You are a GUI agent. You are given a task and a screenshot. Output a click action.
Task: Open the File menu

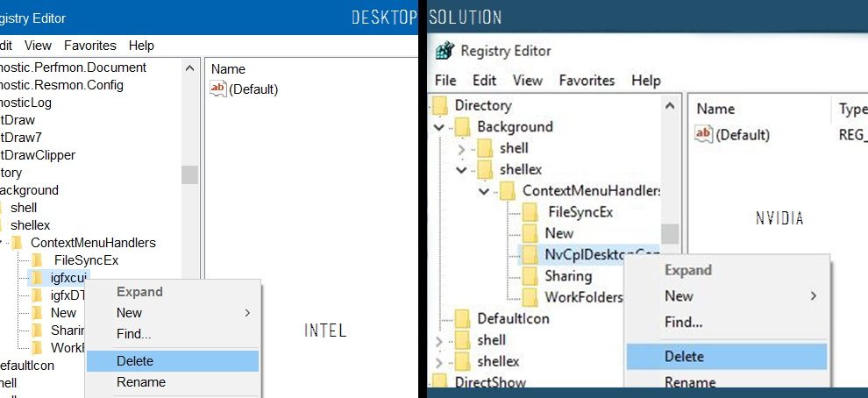[x=445, y=80]
